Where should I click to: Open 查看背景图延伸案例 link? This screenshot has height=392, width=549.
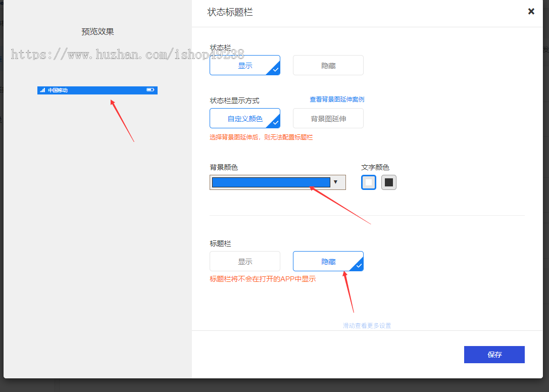pos(337,100)
